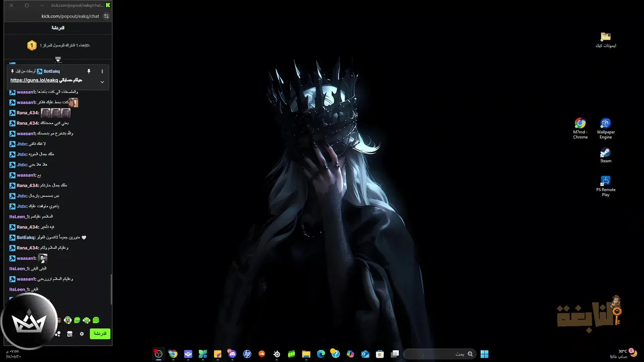Open the ايموتات كيك desktop folder

606,40
